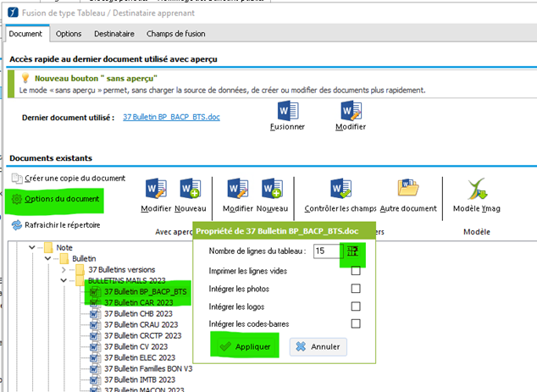Viewport: 537px width, 392px height.
Task: Click Rafraîchir le répertoire icon
Action: [16, 224]
